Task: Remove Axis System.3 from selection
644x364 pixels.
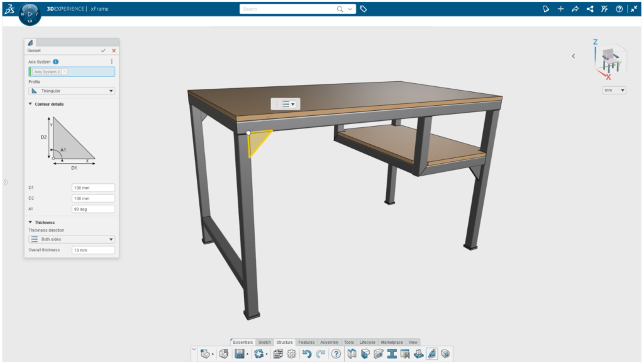Action: pyautogui.click(x=65, y=72)
